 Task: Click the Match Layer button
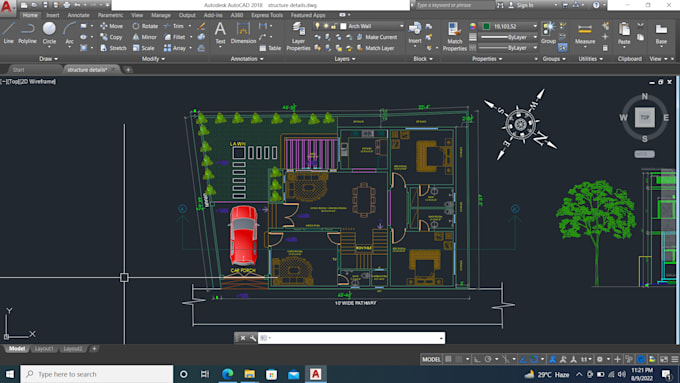(x=376, y=48)
